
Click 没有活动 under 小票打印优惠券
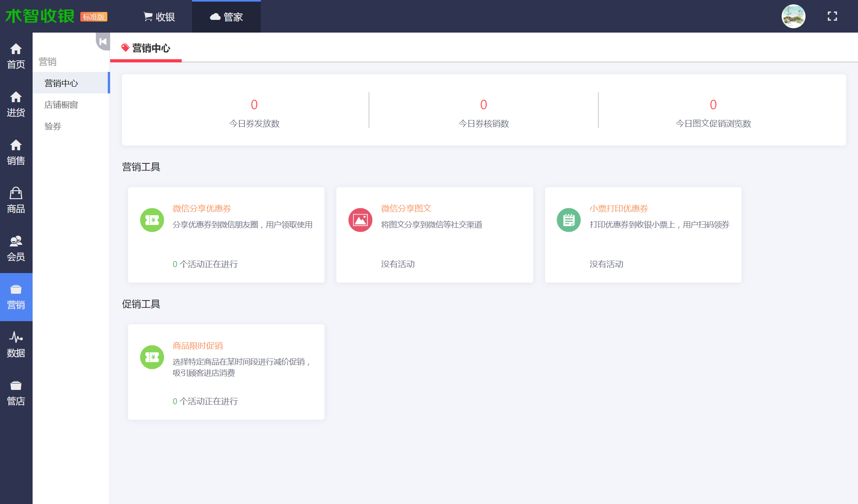[606, 264]
